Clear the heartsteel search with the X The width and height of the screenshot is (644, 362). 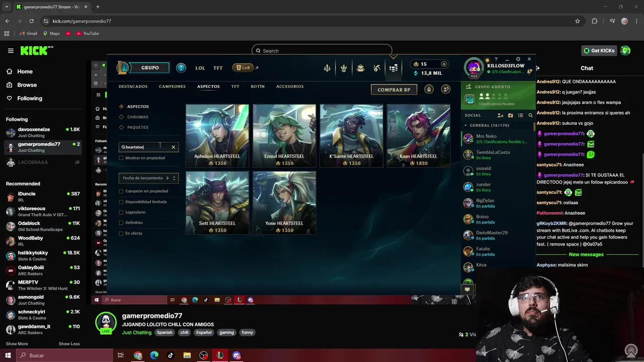173,147
